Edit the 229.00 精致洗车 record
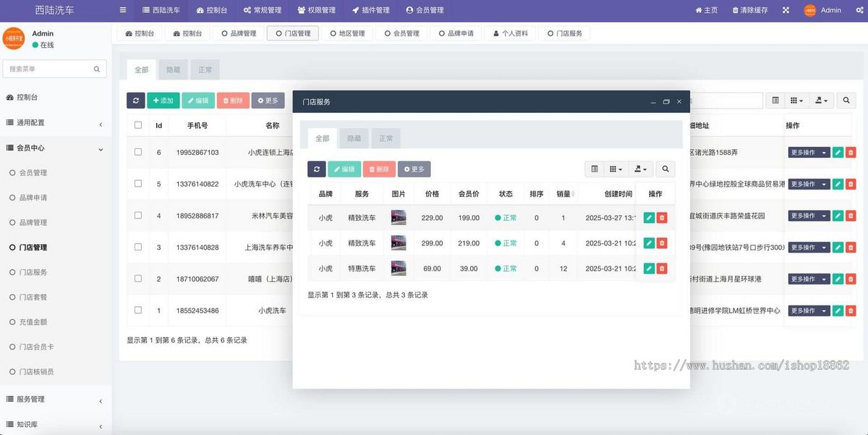This screenshot has height=435, width=868. [648, 216]
